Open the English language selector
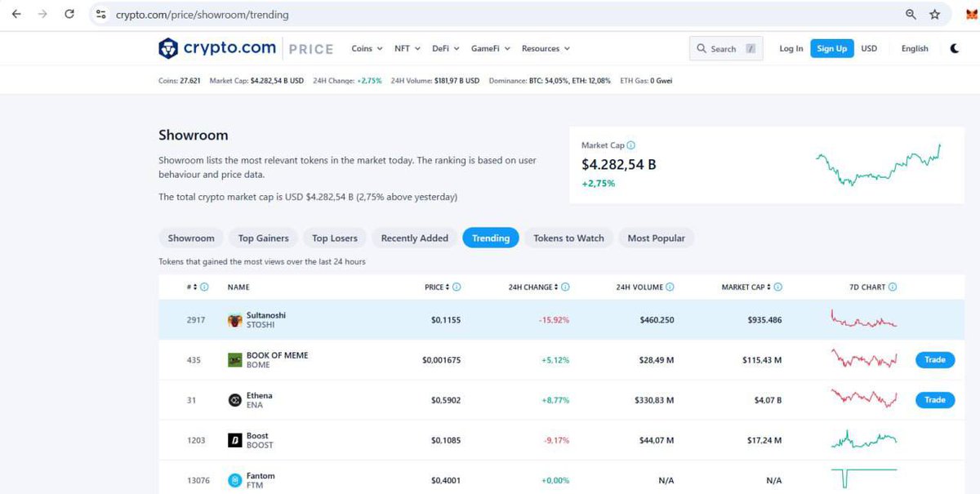The image size is (980, 494). (x=915, y=49)
